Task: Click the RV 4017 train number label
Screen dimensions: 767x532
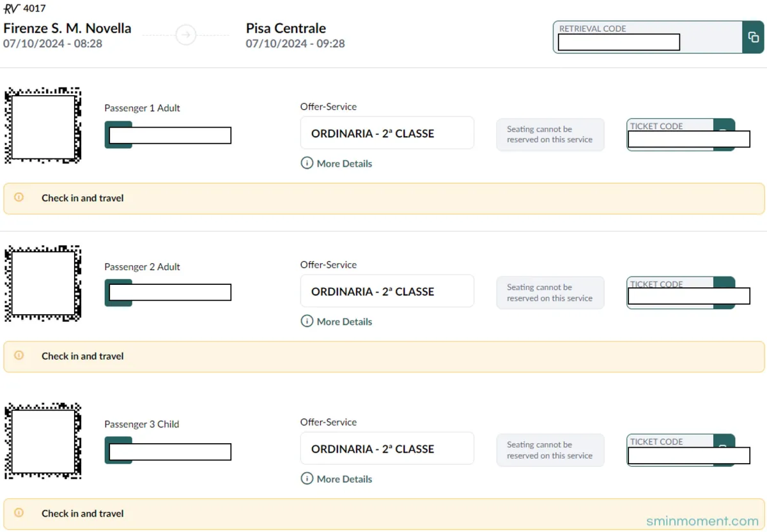Action: coord(25,9)
